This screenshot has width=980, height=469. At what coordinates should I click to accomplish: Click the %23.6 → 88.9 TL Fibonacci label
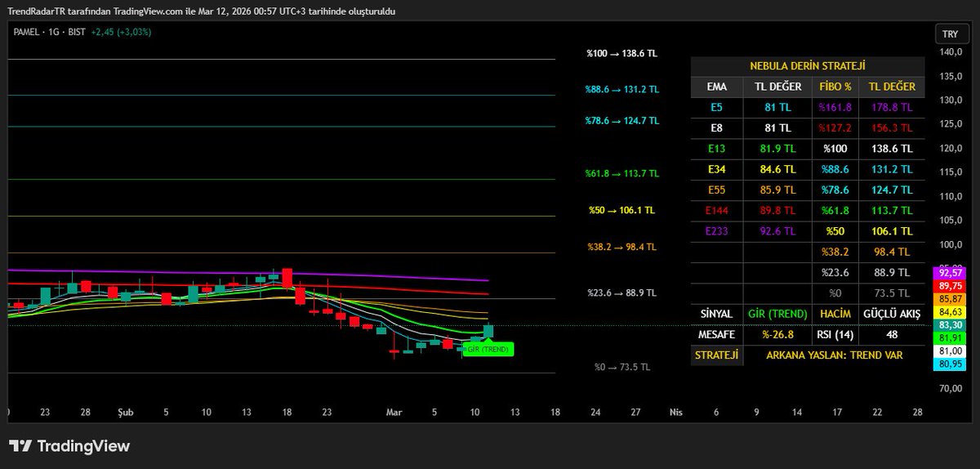(621, 293)
